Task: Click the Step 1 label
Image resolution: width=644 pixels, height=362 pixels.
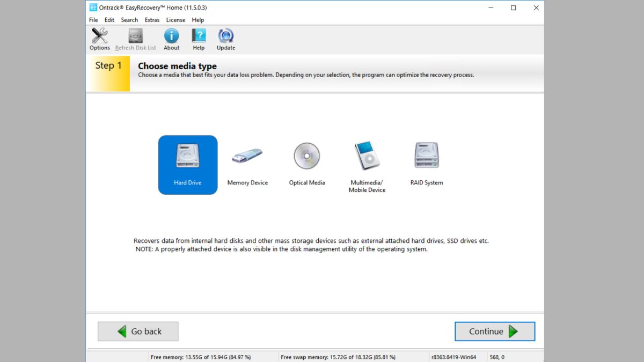Action: coord(108,65)
